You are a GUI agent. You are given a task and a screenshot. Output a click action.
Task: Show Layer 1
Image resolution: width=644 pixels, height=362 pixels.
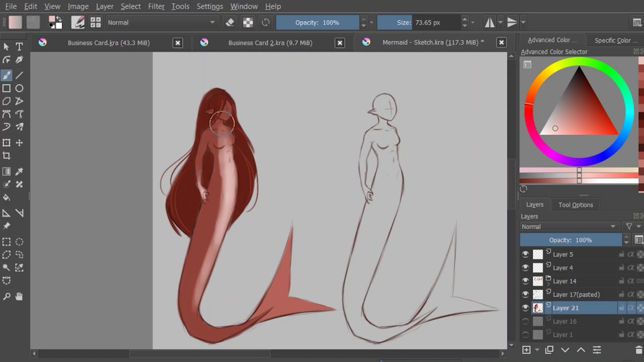[525, 334]
